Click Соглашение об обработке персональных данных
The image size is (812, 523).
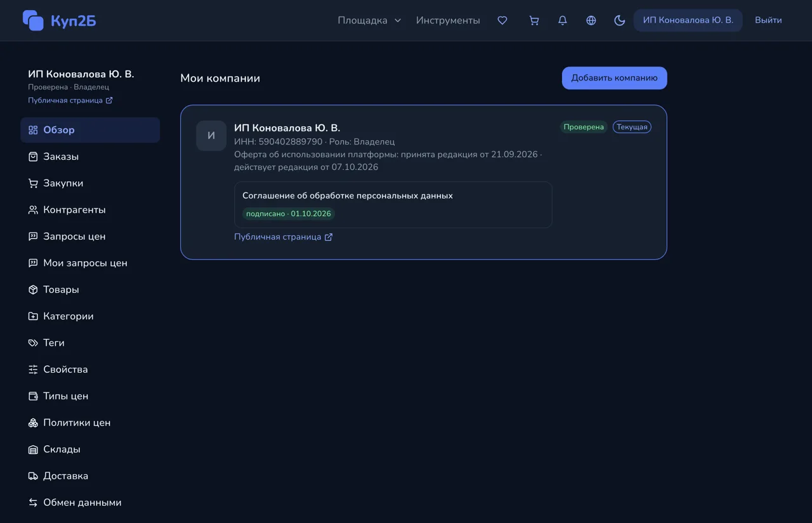tap(348, 196)
